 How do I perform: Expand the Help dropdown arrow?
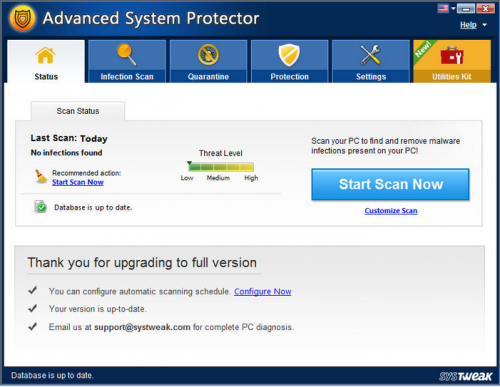pos(484,25)
